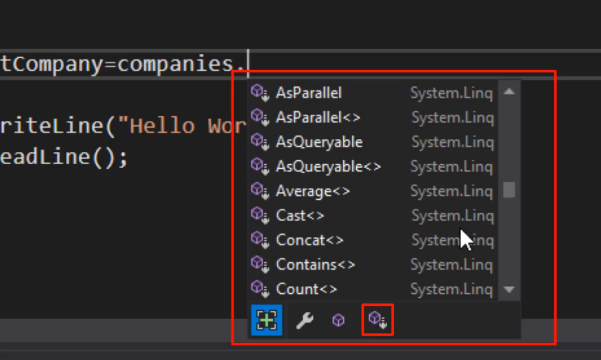
Task: Pick Average<> in the IntelliSense list
Action: point(373,191)
